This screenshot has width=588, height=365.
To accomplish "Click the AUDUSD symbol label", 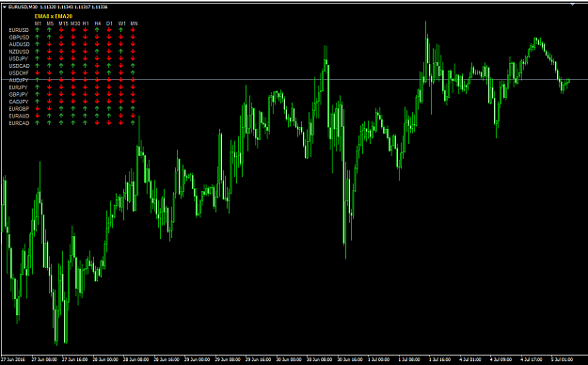I will click(x=19, y=44).
